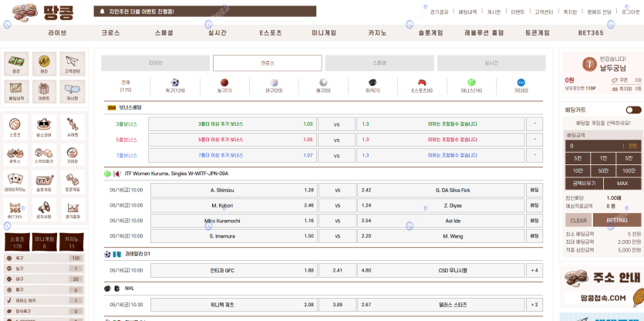
Task: Click the CLEAR button in bet cart
Action: pos(578,220)
